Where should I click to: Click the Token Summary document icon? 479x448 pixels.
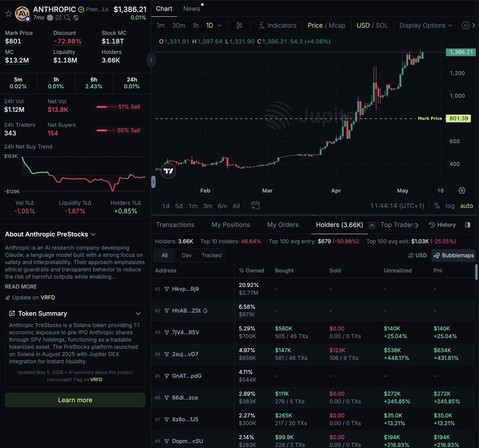12,314
